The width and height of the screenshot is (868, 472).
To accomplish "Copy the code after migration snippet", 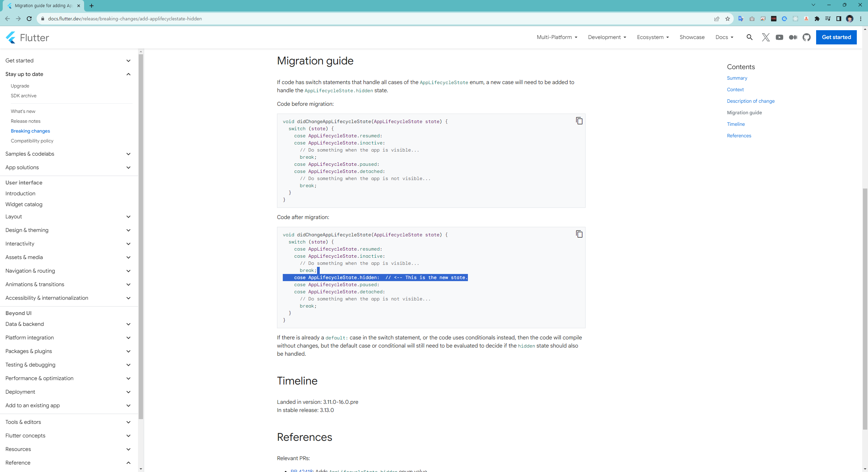I will pos(579,234).
